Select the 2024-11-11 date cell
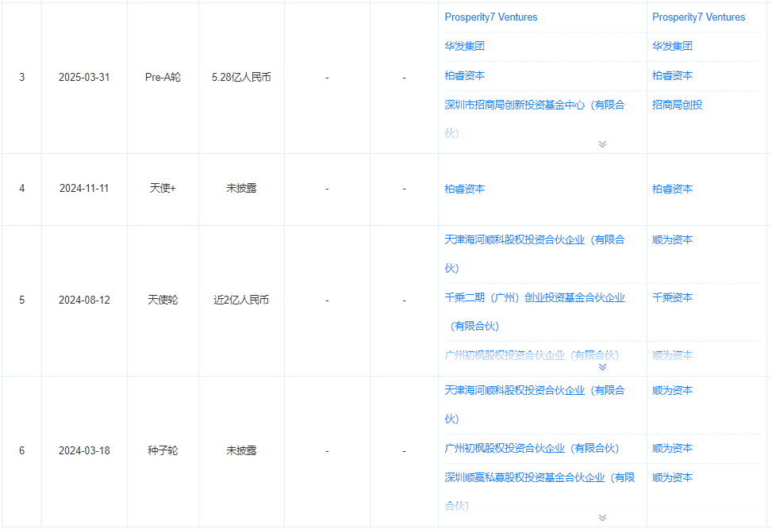Image resolution: width=772 pixels, height=532 pixels. [x=84, y=189]
